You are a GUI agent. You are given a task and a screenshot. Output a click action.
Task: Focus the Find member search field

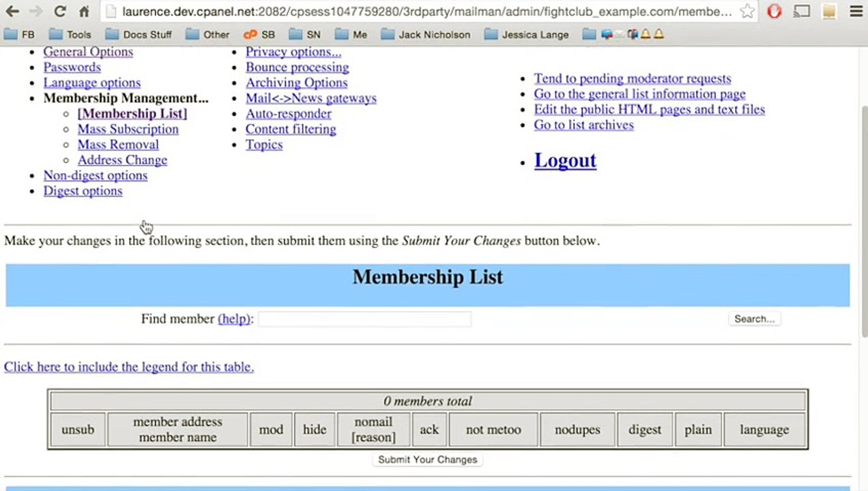click(x=364, y=318)
